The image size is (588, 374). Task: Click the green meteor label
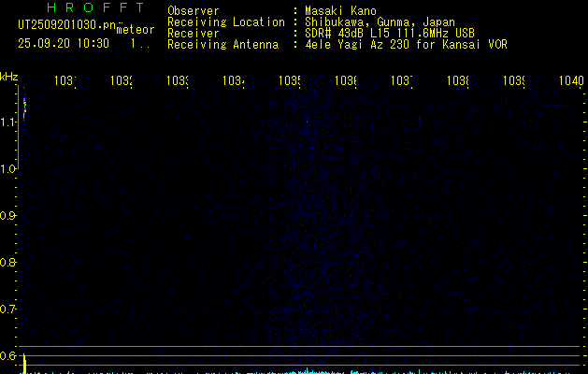[x=136, y=30]
